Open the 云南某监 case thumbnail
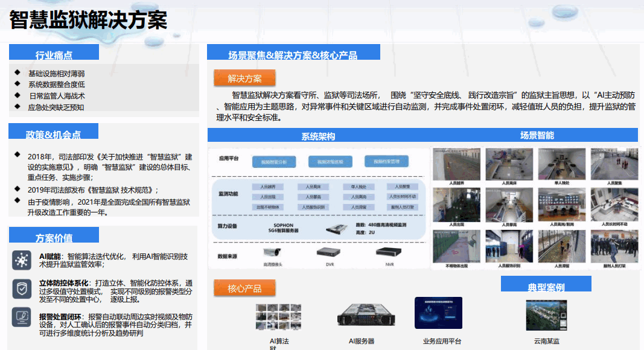 pos(546,316)
